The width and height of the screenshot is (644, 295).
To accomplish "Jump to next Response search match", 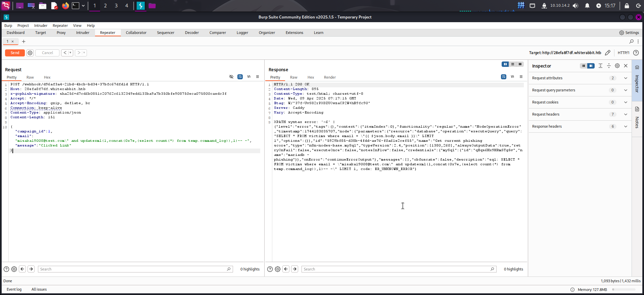I will coord(295,269).
